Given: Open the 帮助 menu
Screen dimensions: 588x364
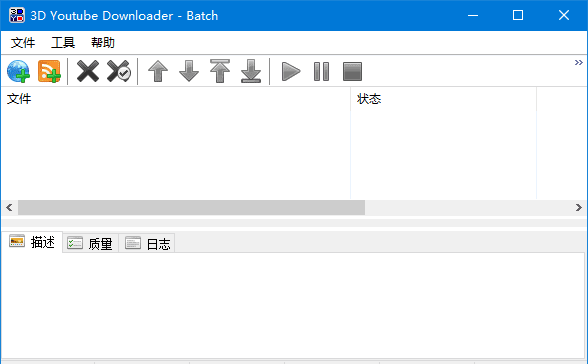Looking at the screenshot, I should click(x=103, y=43).
